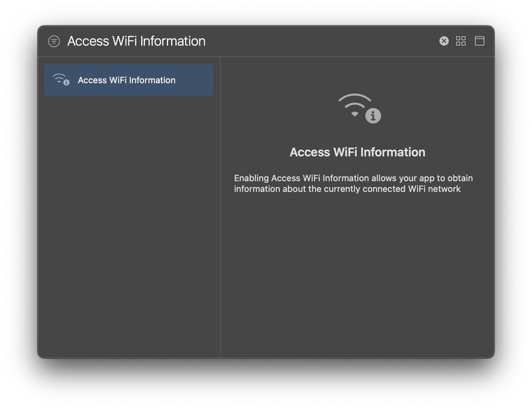Click empty search bar area left of clear button
532x408 pixels.
tap(319, 41)
